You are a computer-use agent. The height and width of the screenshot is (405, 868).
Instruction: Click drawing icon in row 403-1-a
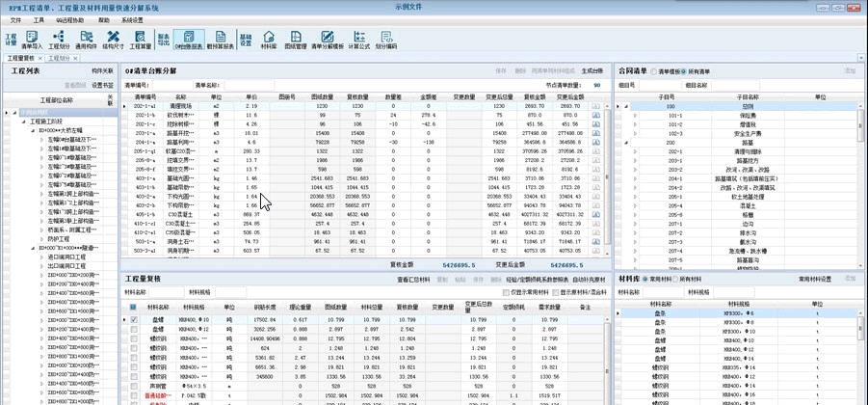(595, 178)
